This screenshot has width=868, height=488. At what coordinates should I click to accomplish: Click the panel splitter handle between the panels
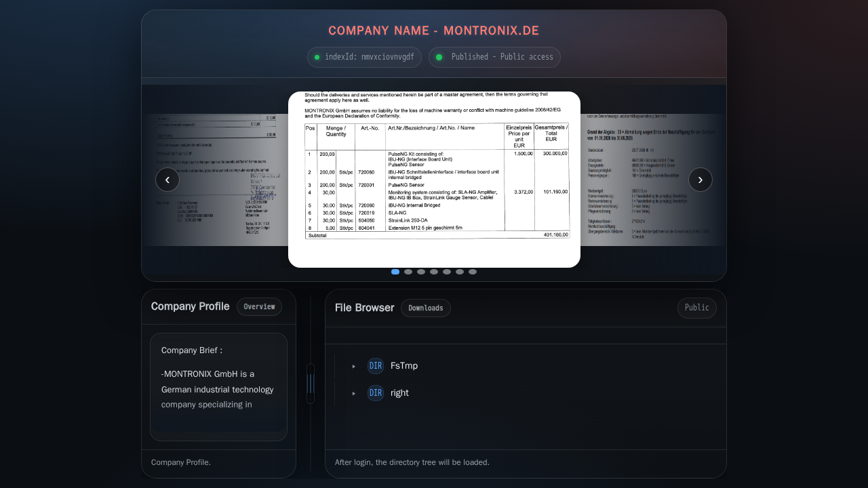(311, 384)
